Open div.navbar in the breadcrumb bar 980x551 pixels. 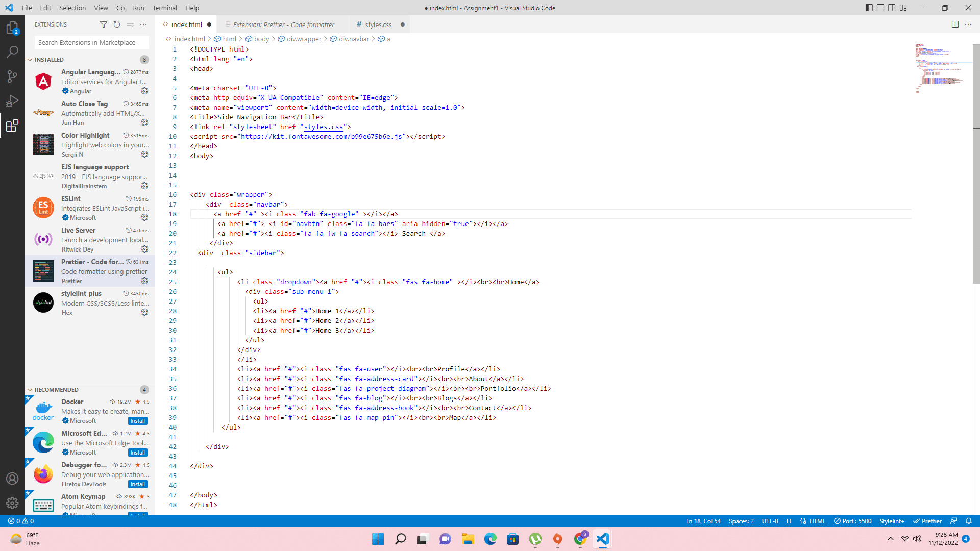coord(354,39)
